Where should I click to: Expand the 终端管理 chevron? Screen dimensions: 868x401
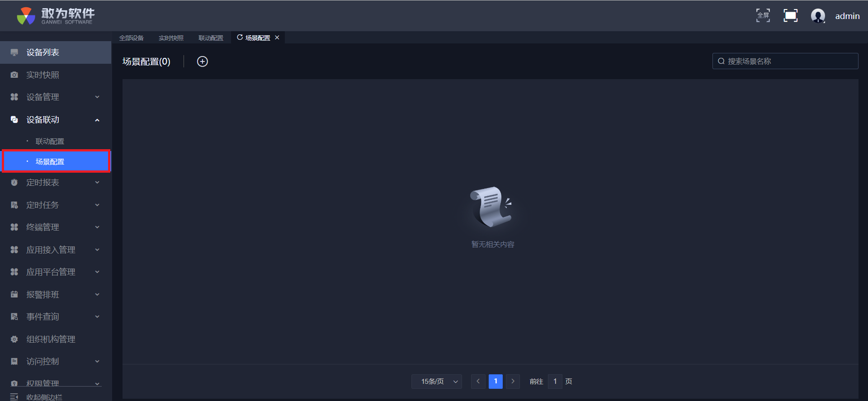coord(97,227)
